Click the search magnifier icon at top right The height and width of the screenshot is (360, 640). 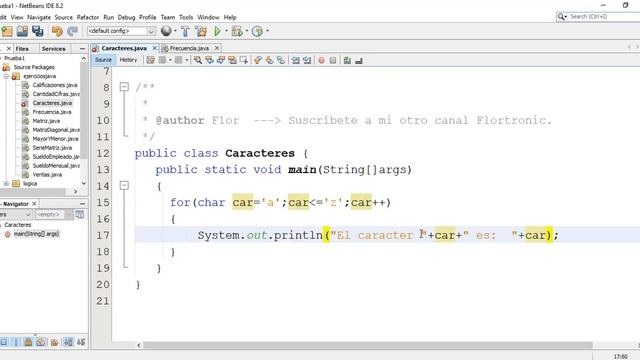tap(561, 17)
